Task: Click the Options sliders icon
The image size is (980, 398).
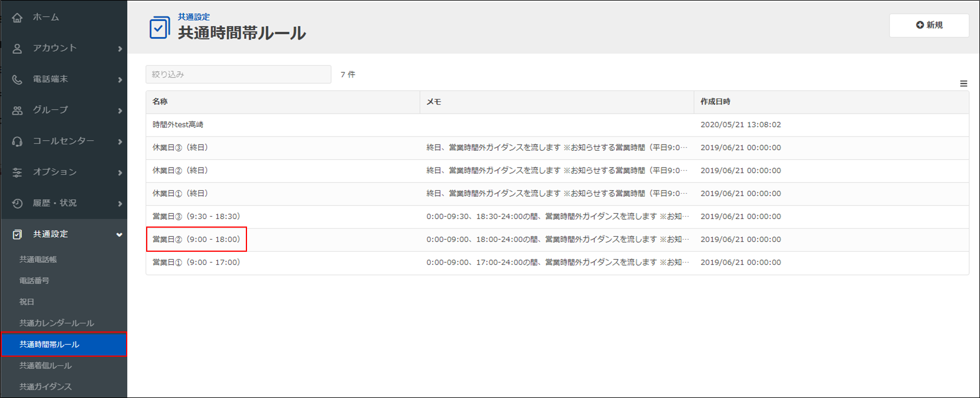Action: (x=17, y=173)
